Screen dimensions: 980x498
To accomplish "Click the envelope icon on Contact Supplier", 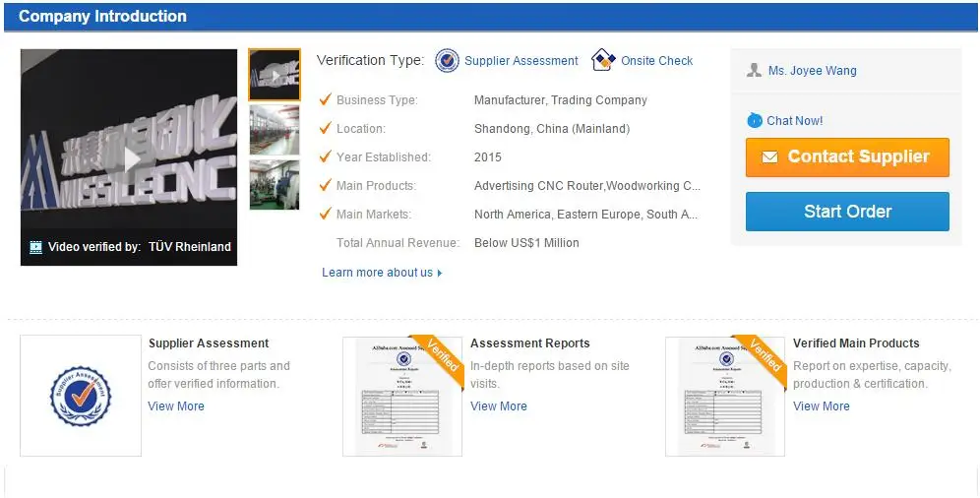I will (x=770, y=156).
